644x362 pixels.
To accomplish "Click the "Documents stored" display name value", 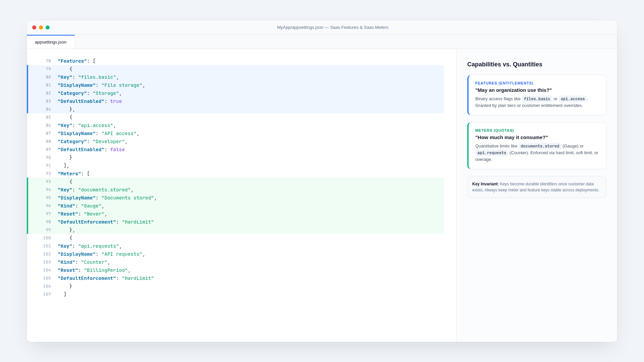I will [x=128, y=198].
